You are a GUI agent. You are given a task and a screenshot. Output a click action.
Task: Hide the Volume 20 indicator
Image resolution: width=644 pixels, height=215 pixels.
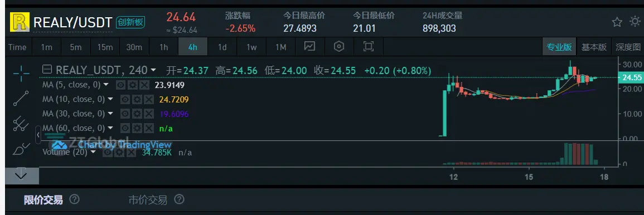coord(107,152)
